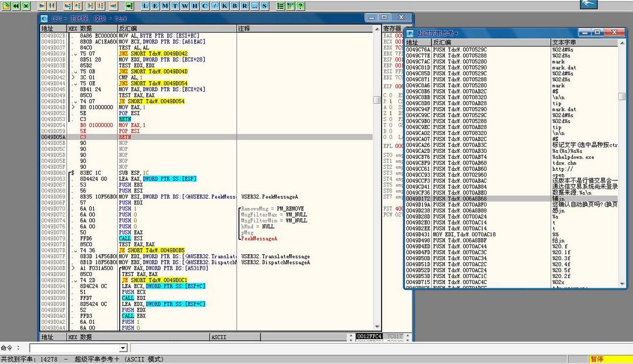Open the Memory map with M button
This screenshot has width=633, height=364.
click(x=165, y=6)
